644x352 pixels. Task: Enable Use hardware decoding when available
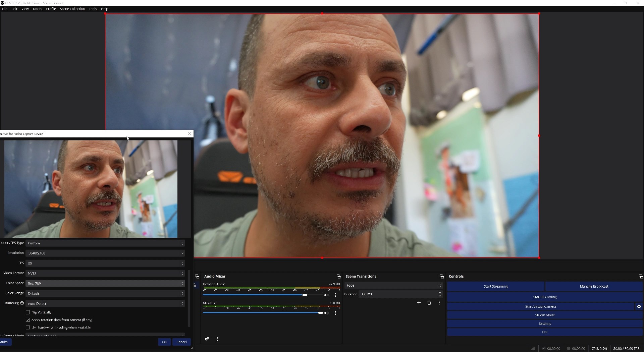[x=28, y=328]
